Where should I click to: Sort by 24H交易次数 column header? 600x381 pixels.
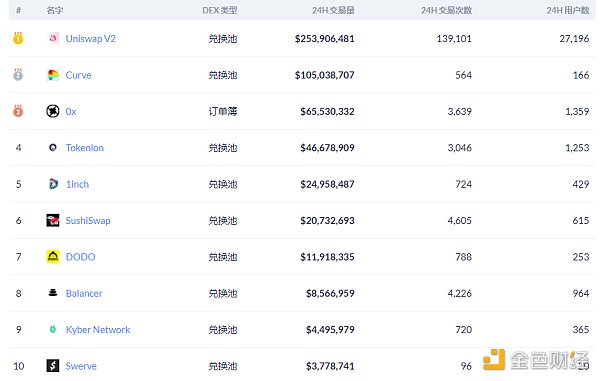[x=447, y=10]
